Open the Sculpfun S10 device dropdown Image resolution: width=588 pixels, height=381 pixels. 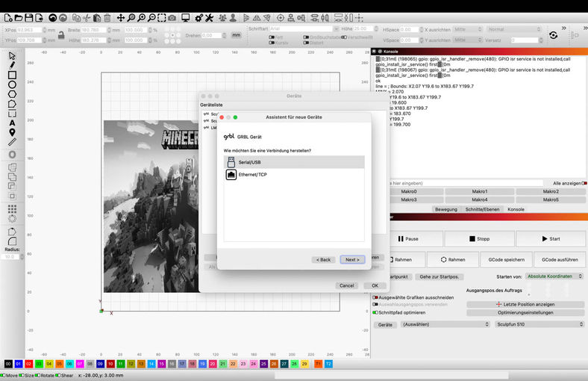[539, 324]
